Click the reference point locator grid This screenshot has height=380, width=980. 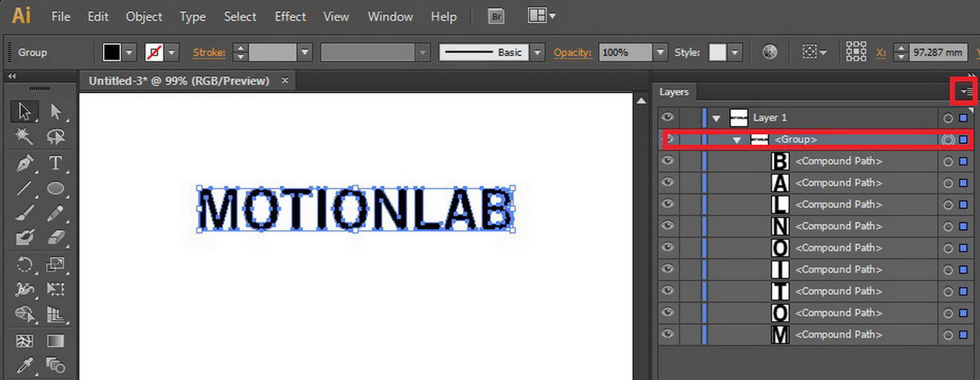[x=856, y=52]
